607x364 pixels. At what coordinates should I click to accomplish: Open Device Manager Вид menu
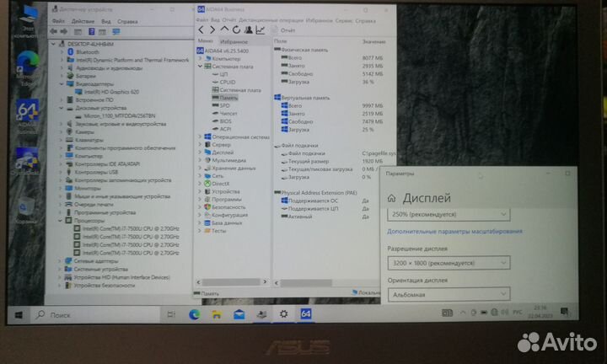[x=106, y=21]
